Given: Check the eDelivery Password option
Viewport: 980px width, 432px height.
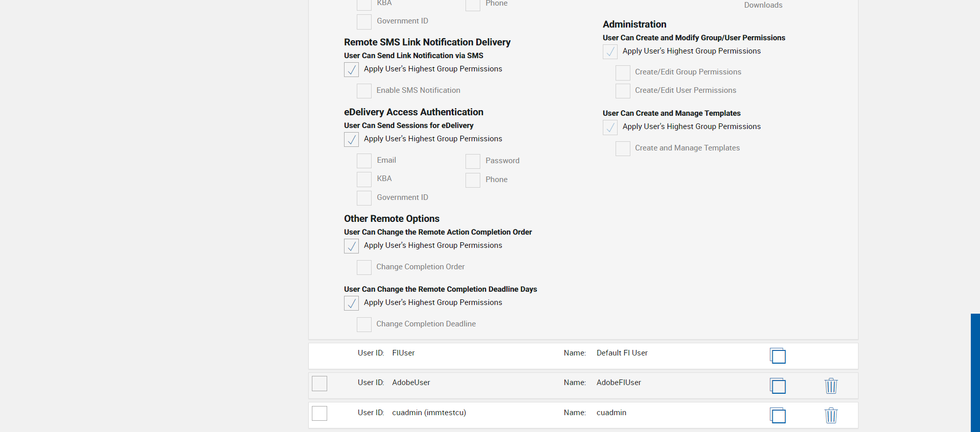Looking at the screenshot, I should [473, 161].
